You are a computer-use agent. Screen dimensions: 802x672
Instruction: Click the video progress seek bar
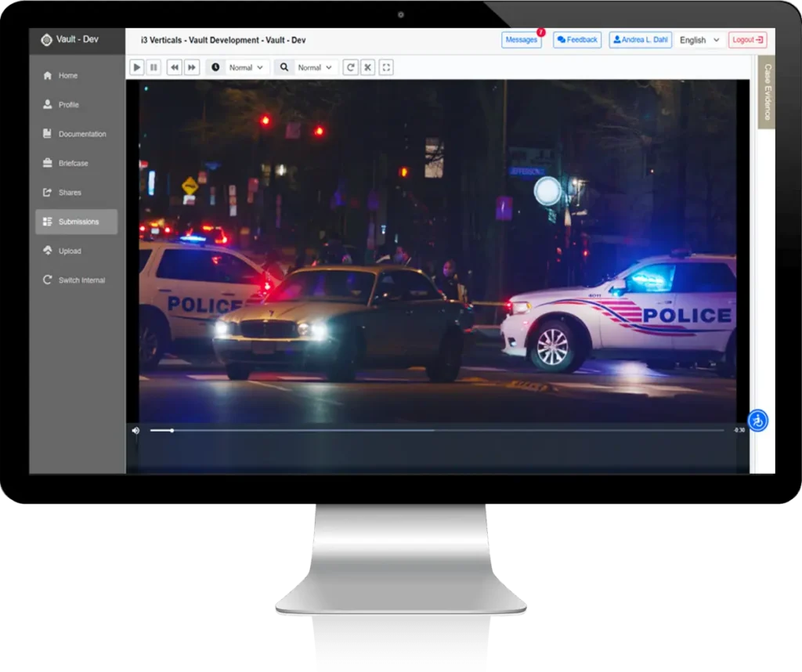point(435,430)
